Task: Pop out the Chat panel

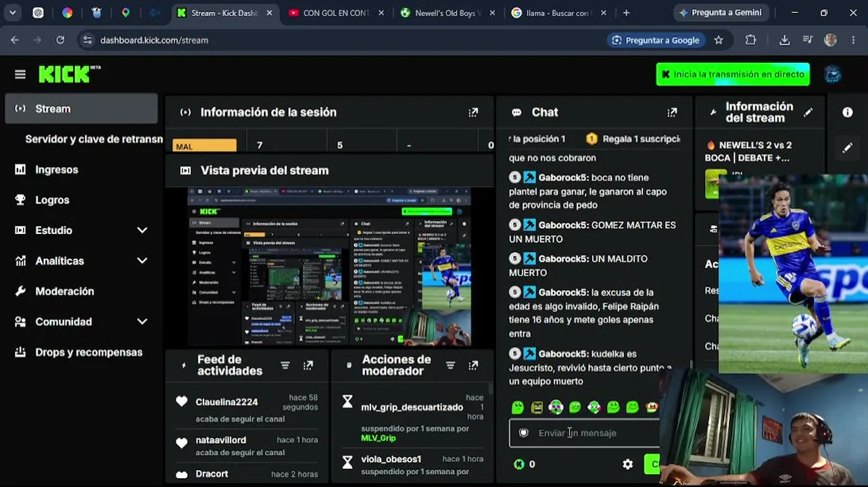Action: [x=672, y=112]
